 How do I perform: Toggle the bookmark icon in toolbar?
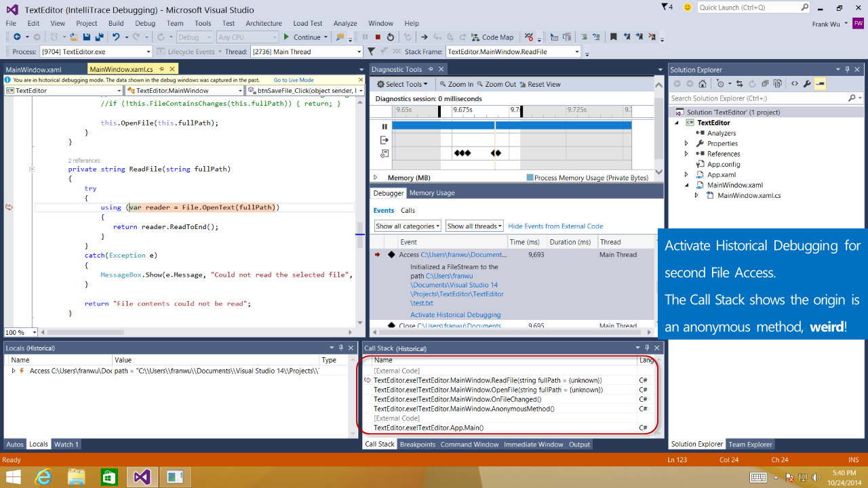point(613,37)
